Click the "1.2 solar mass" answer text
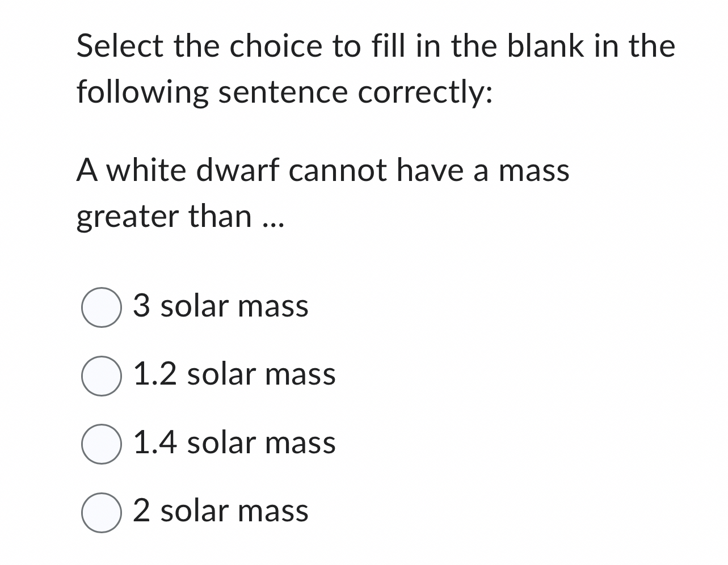The width and height of the screenshot is (728, 565). pos(234,374)
